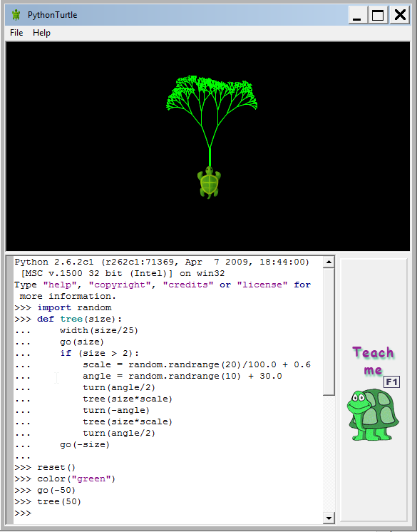Click the "import random" line in the shell

coord(63,307)
